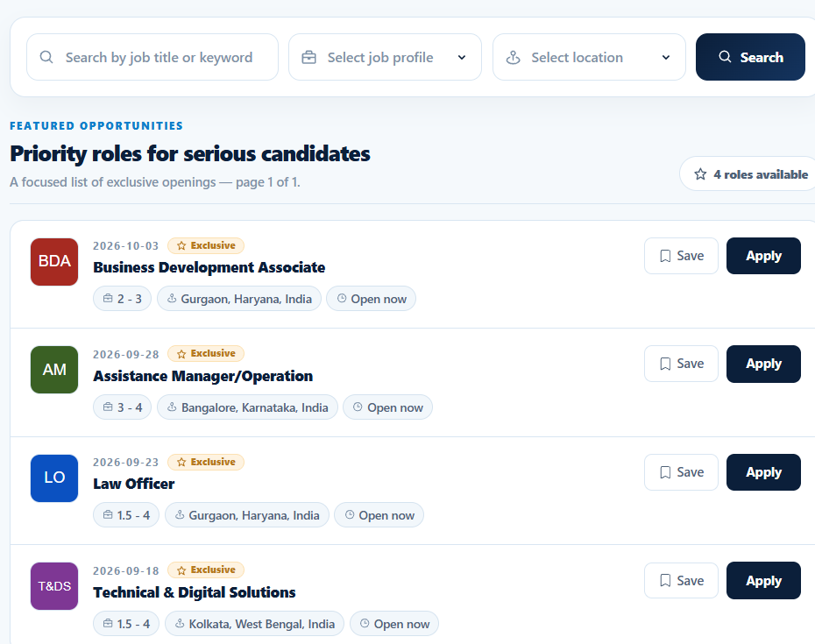Click the BDA company logo tile

click(x=54, y=261)
